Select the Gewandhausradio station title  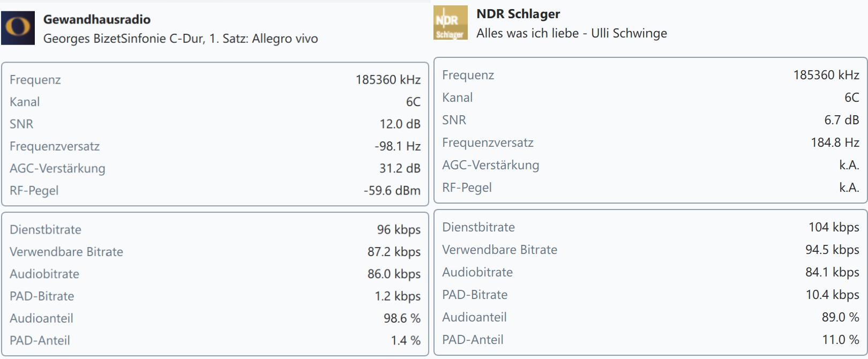click(x=97, y=19)
